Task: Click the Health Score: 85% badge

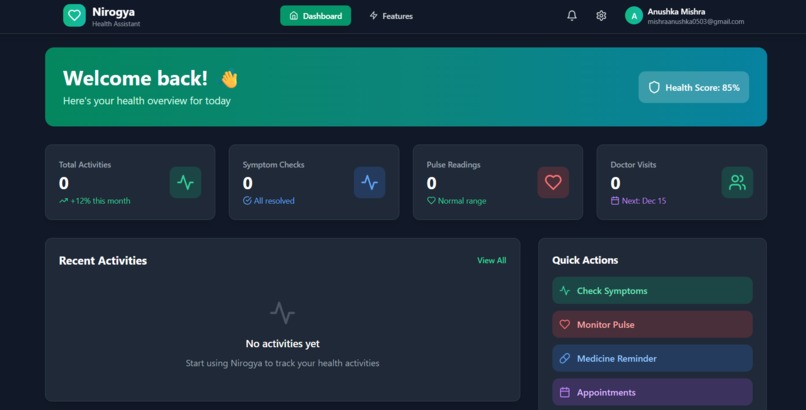Action: 693,87
